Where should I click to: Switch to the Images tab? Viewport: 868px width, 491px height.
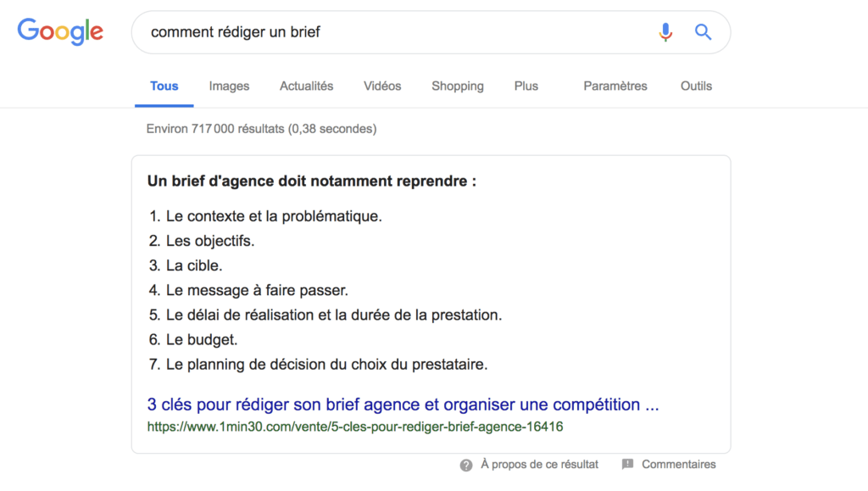tap(229, 86)
